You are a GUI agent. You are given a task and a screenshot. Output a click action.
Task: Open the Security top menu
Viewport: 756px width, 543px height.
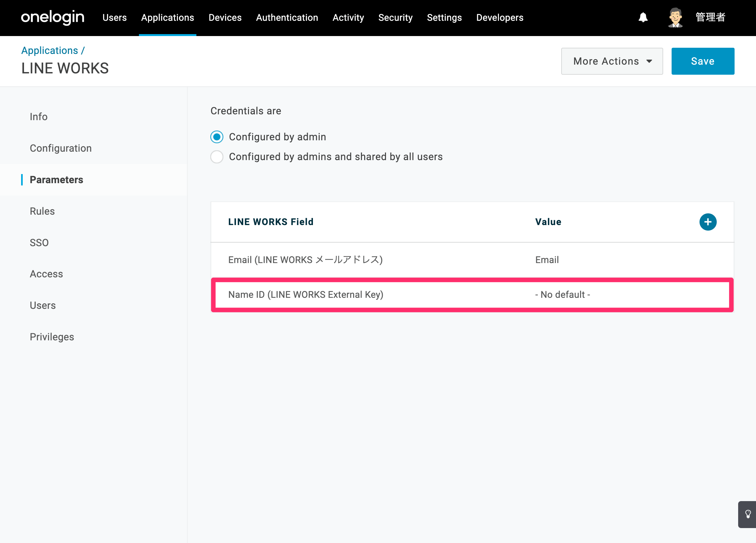coord(395,17)
